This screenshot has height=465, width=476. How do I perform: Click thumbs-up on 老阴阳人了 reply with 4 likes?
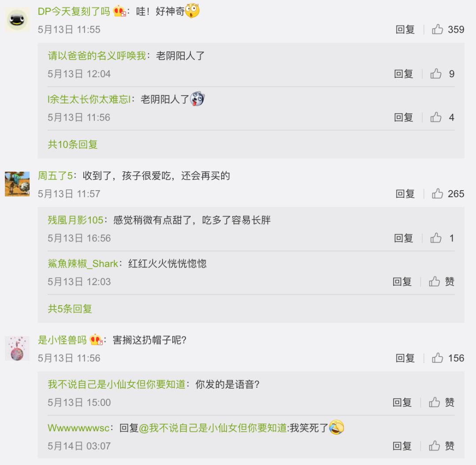[x=435, y=117]
